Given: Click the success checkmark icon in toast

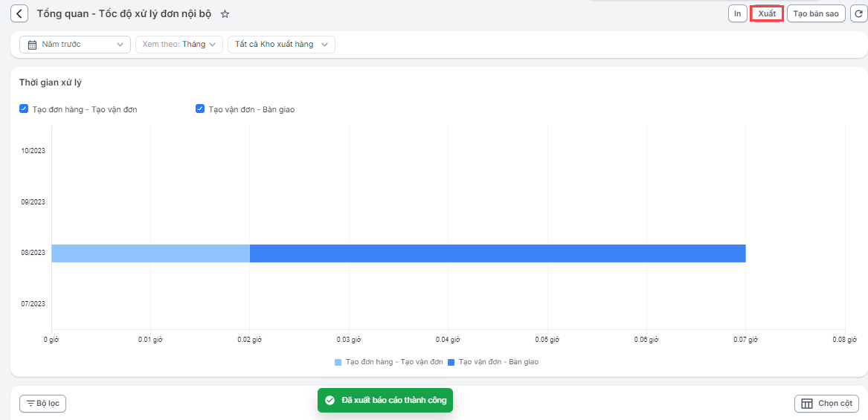Looking at the screenshot, I should (x=329, y=400).
